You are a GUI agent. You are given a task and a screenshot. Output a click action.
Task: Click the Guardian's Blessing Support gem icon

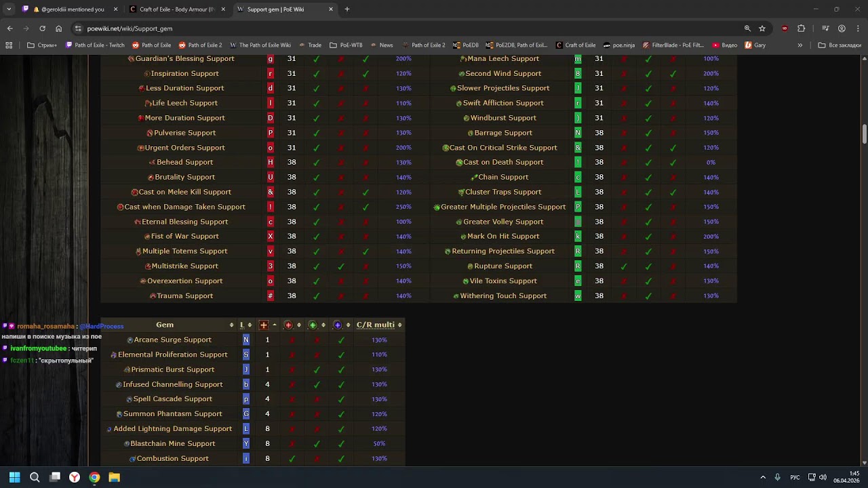pyautogui.click(x=132, y=59)
